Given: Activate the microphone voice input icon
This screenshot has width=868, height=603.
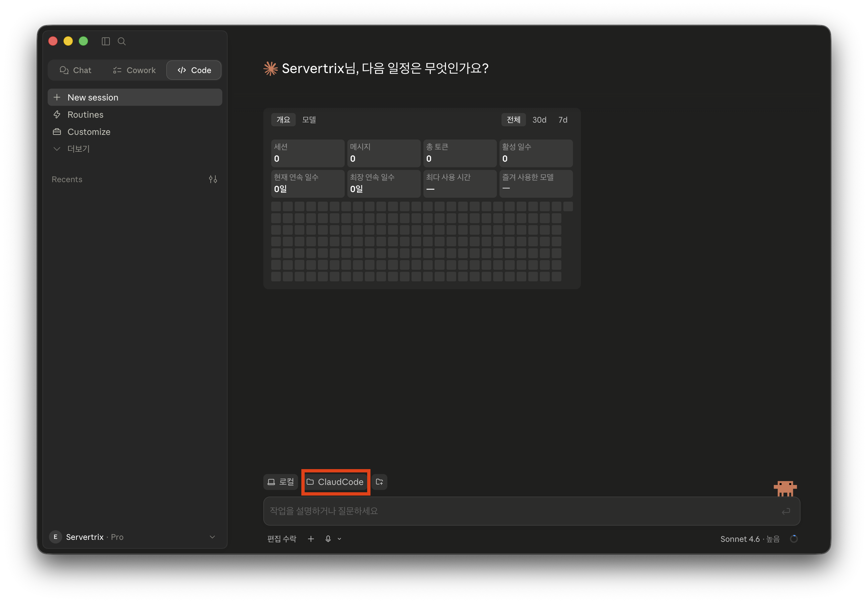Looking at the screenshot, I should (328, 539).
